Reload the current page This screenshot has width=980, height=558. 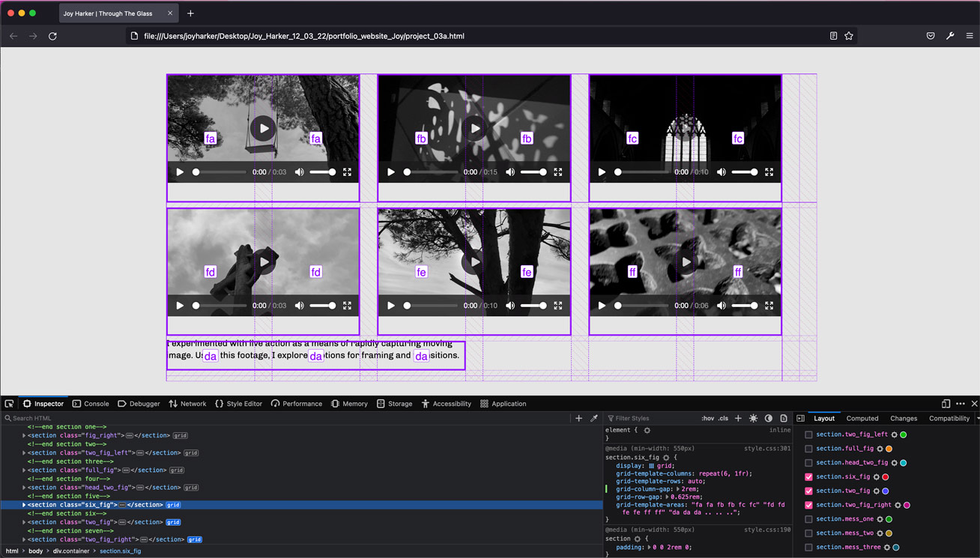point(52,36)
